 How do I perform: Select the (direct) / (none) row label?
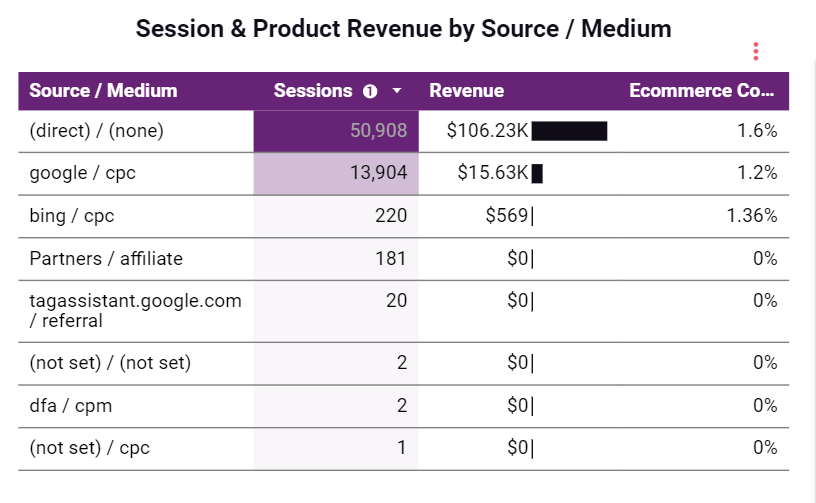[x=96, y=130]
